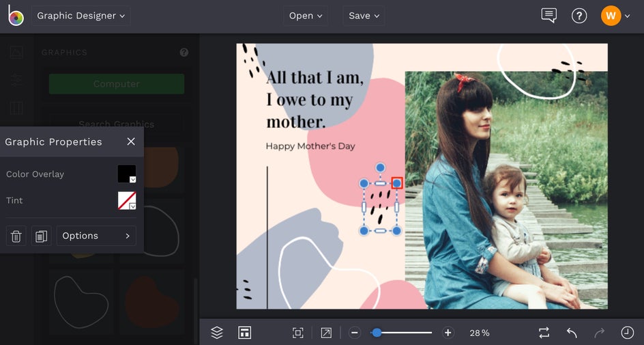Select the white outline blob at canvas top-right
The image size is (644, 345).
536,71
